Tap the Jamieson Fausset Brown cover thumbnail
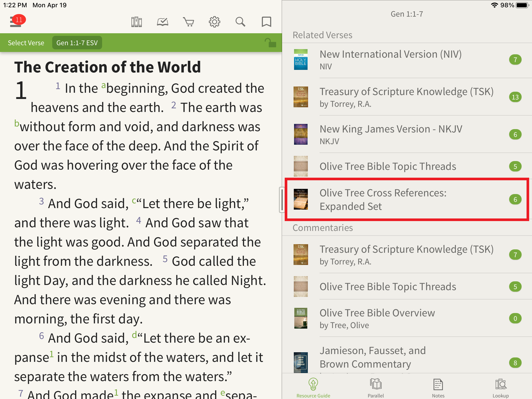 [x=301, y=362]
